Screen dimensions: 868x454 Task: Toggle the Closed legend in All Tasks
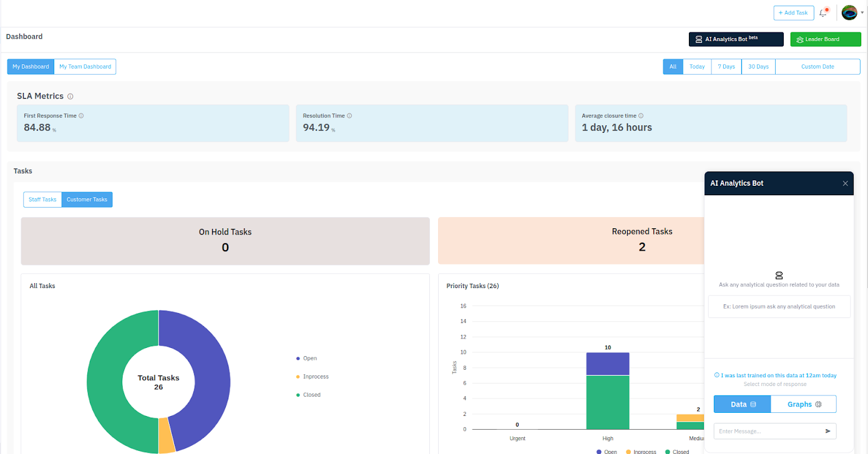[x=308, y=395]
